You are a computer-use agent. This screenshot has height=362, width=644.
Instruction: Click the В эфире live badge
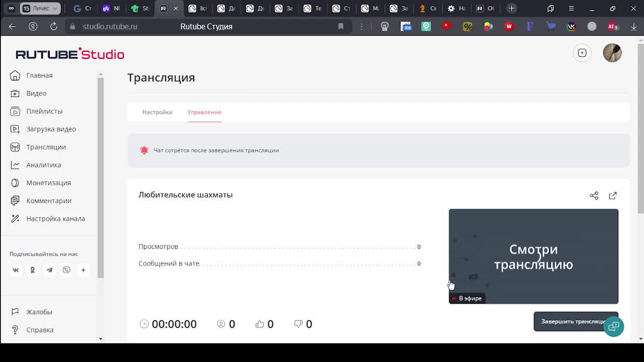(467, 299)
